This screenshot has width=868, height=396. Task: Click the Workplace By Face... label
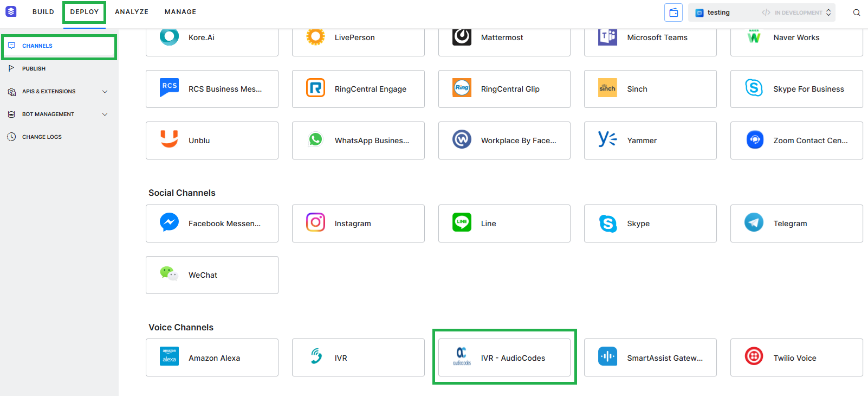point(519,140)
